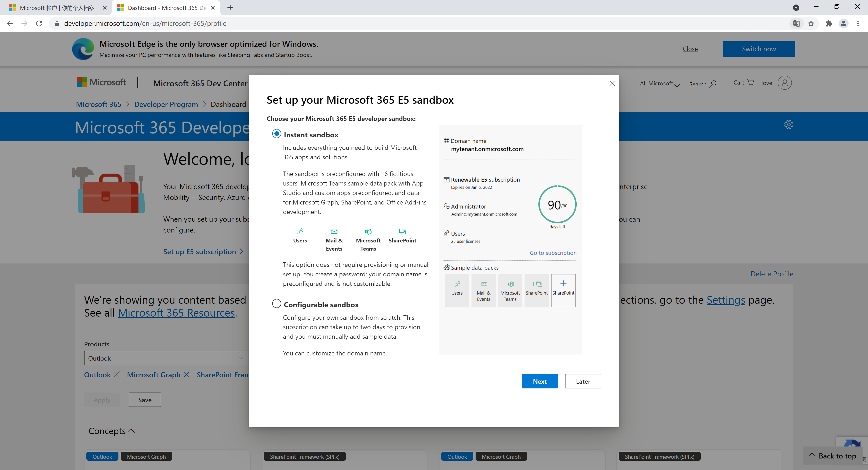Select the Instant sandbox radio button

click(x=276, y=134)
